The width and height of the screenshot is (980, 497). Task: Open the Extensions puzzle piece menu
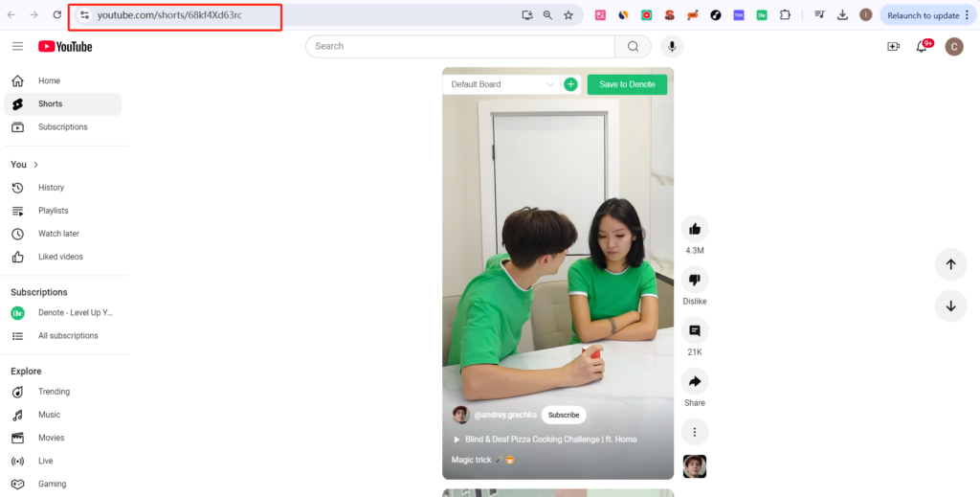point(785,15)
